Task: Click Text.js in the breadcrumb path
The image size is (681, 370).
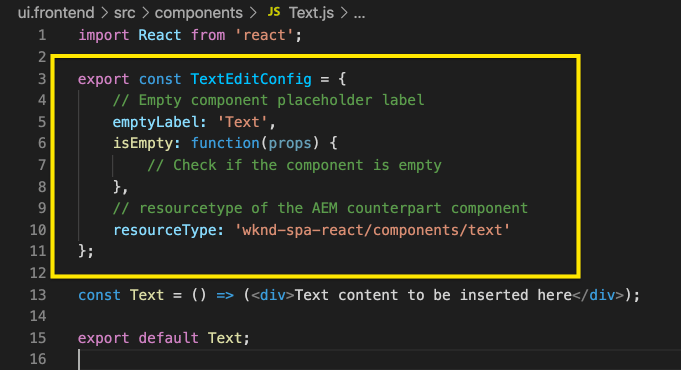Action: [x=311, y=13]
